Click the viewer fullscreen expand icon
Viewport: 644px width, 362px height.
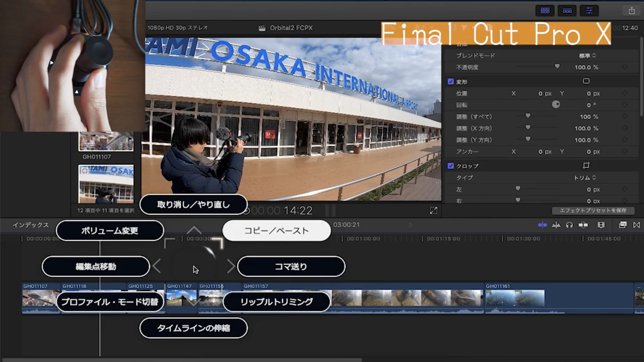433,210
